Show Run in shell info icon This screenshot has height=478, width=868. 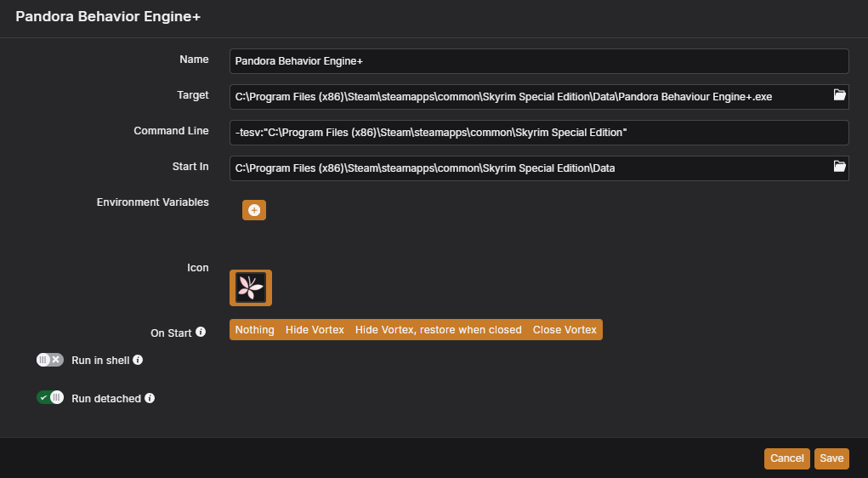[138, 360]
